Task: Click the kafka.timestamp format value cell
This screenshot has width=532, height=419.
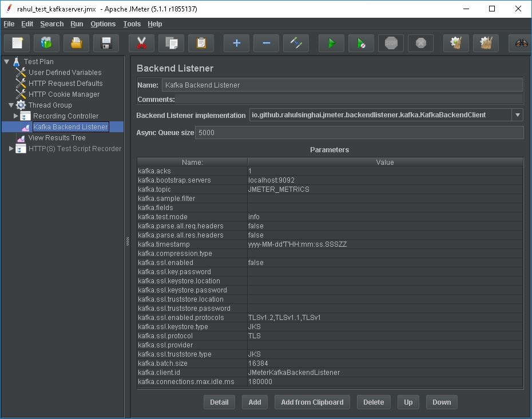Action: coord(385,244)
